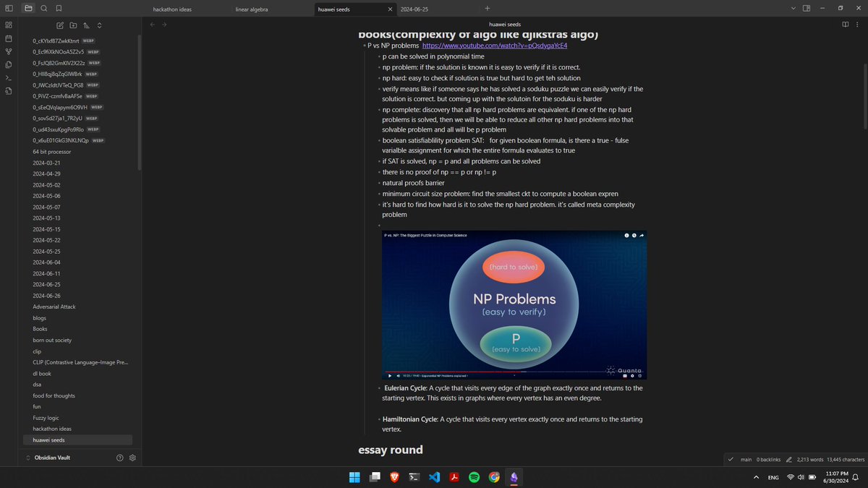Image resolution: width=868 pixels, height=488 pixels.
Task: Create a new folder in explorer
Action: pyautogui.click(x=74, y=25)
